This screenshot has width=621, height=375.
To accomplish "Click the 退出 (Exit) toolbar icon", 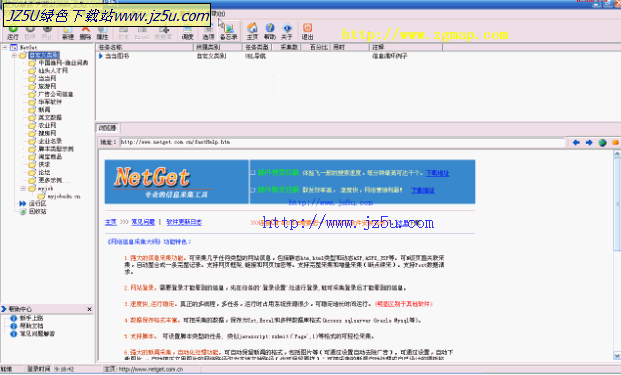I will [x=307, y=32].
